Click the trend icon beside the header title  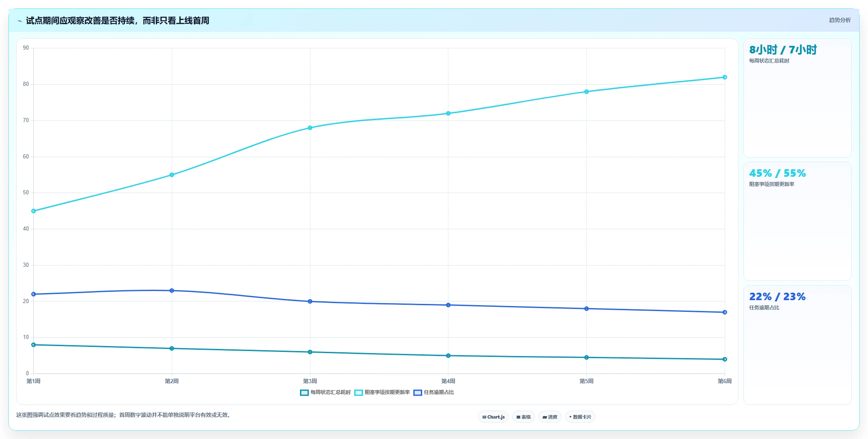[20, 21]
